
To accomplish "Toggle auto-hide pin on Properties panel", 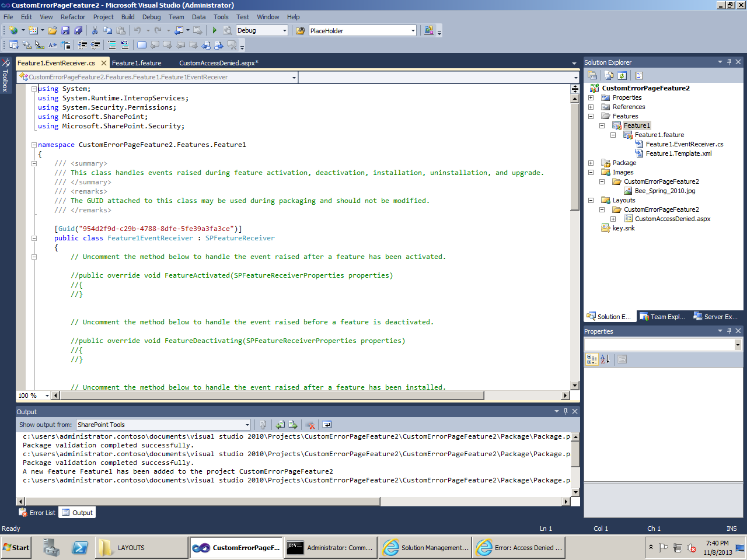I will coord(729,331).
